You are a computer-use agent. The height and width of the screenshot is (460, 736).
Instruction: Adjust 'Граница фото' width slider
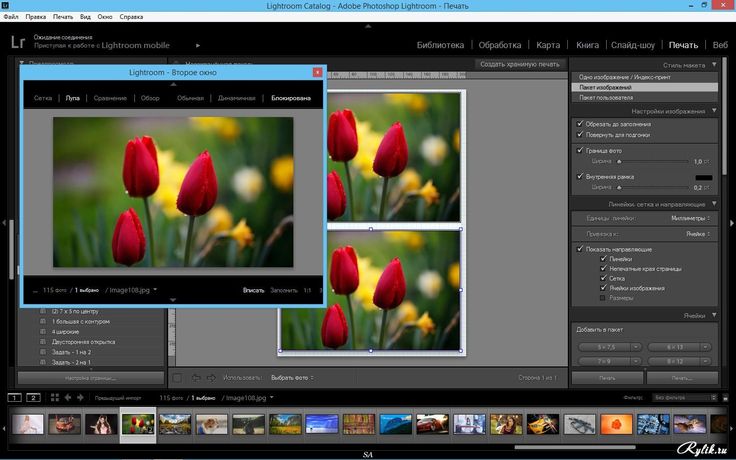[x=619, y=161]
